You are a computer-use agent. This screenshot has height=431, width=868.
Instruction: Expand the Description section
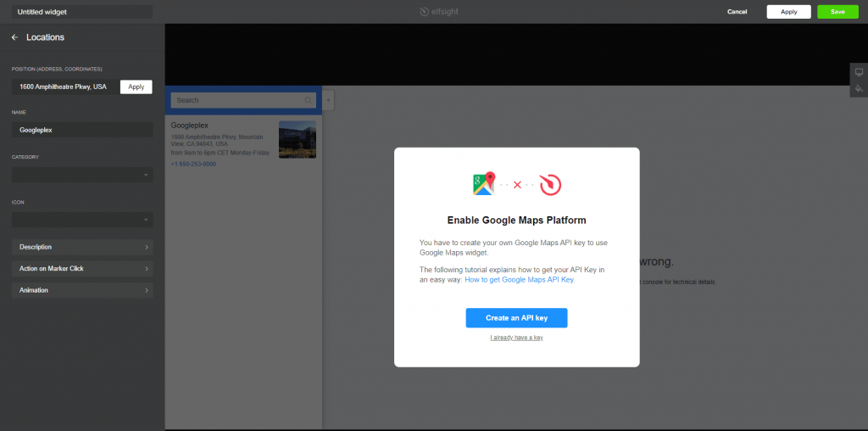click(x=82, y=247)
